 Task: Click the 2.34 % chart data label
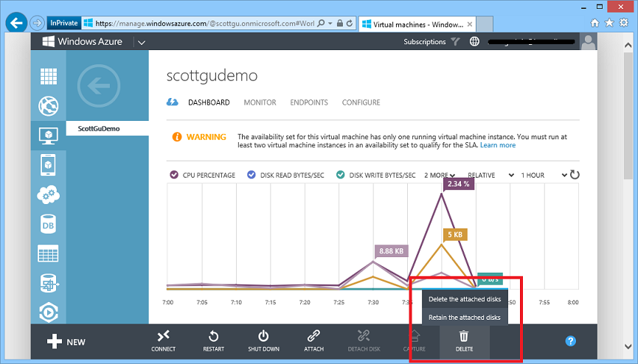459,183
